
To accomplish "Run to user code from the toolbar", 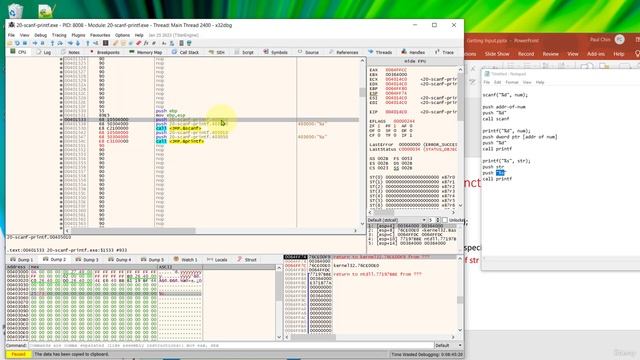I will click(x=96, y=43).
